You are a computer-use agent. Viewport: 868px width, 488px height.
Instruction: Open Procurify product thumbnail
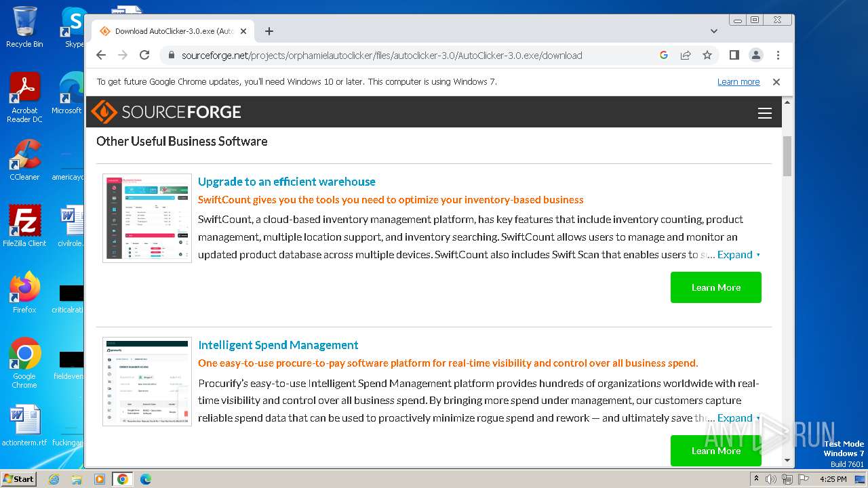147,382
